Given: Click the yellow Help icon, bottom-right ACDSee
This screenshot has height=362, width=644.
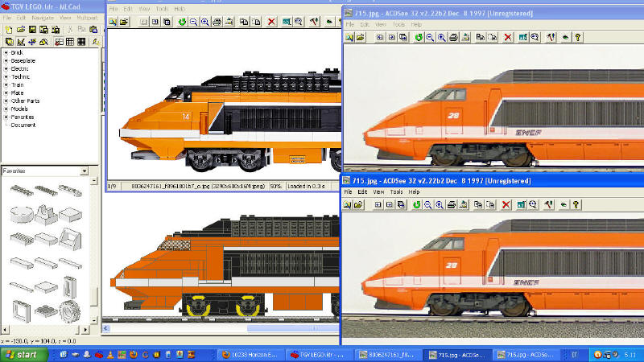Looking at the screenshot, I should (576, 205).
